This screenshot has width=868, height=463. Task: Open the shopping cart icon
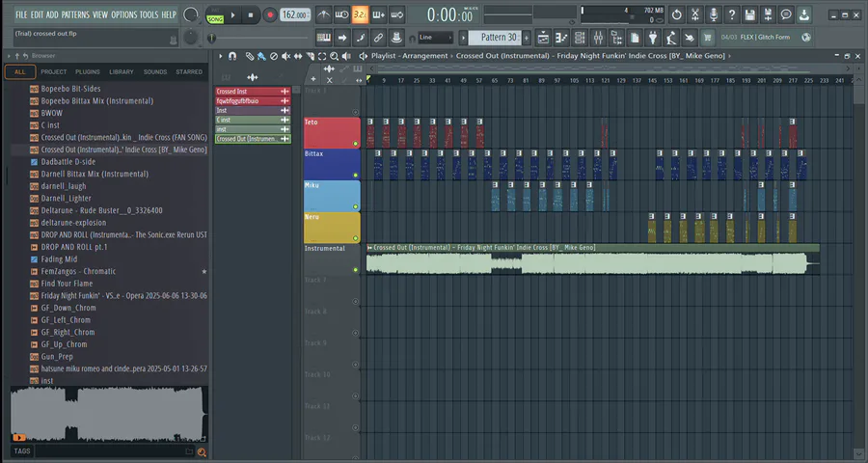[x=707, y=38]
